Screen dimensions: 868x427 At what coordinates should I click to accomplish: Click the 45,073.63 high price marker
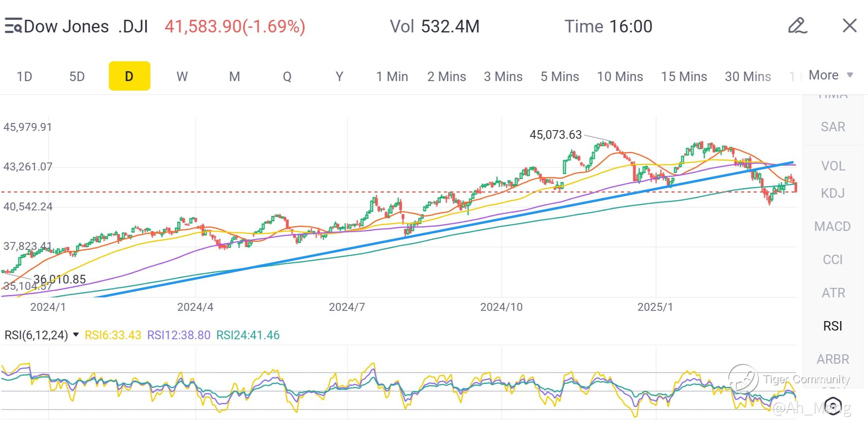[x=555, y=135]
